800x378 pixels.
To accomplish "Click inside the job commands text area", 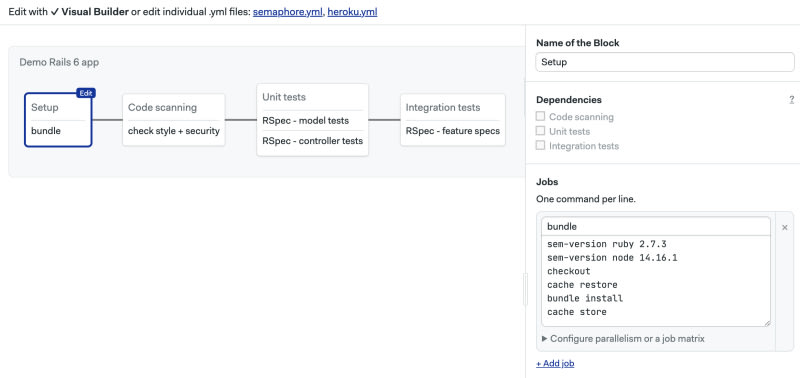I will [x=656, y=281].
